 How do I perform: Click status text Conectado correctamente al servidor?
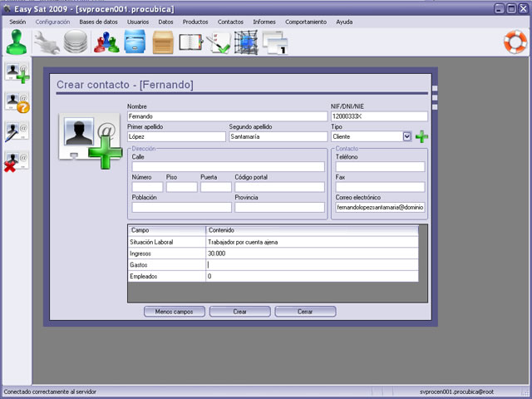[50, 392]
